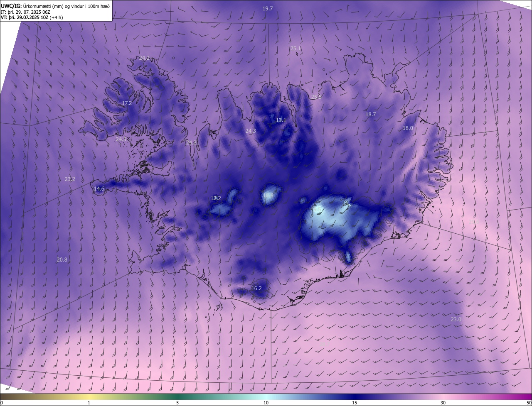Click the 15 tick on the colour scale
Image resolution: width=532 pixels, height=406 pixels.
point(355,403)
